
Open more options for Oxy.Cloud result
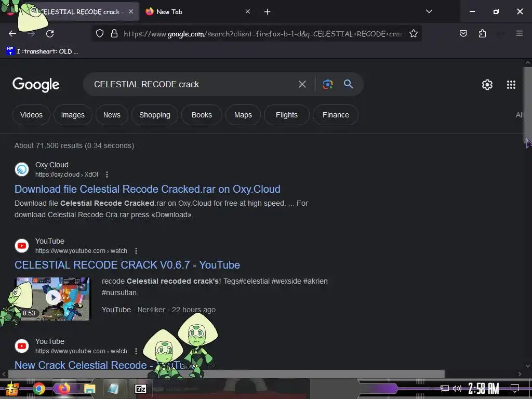tap(107, 175)
